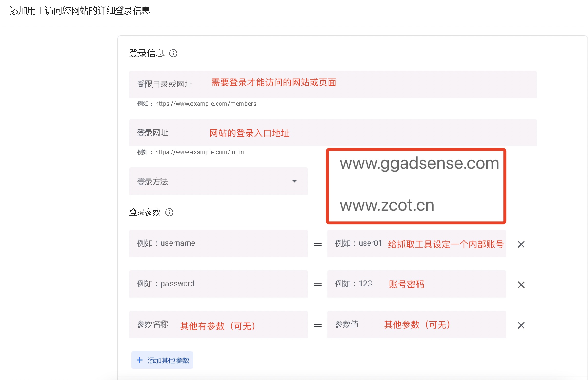
Task: Click the page title 添加用于访问您网站的详细登录信息
Action: point(80,11)
